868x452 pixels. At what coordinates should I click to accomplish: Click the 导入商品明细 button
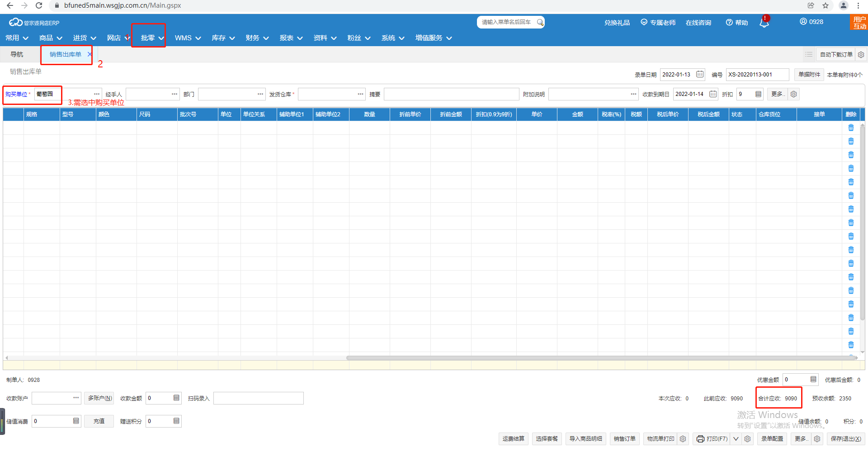click(585, 439)
